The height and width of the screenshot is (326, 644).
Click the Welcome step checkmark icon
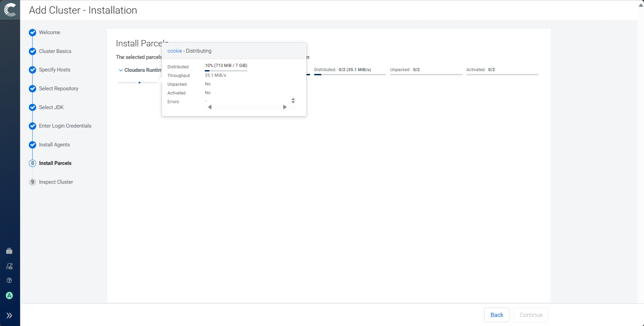32,32
